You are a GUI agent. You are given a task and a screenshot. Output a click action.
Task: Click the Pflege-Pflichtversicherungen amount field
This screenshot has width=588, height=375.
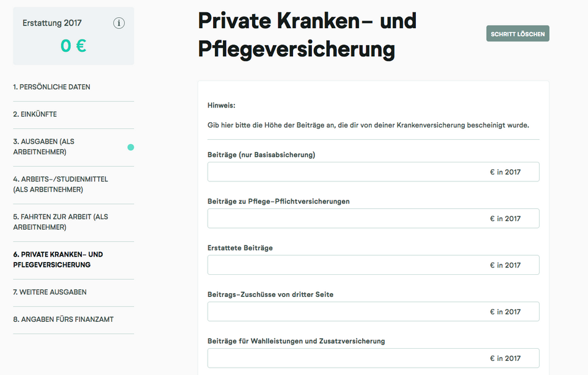[373, 218]
